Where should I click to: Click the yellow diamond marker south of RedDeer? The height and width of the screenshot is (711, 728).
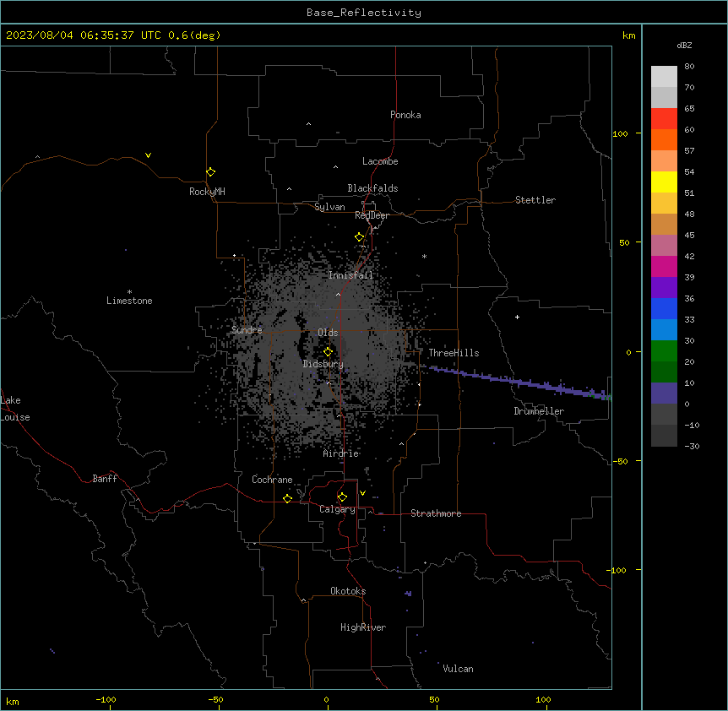[x=360, y=237]
